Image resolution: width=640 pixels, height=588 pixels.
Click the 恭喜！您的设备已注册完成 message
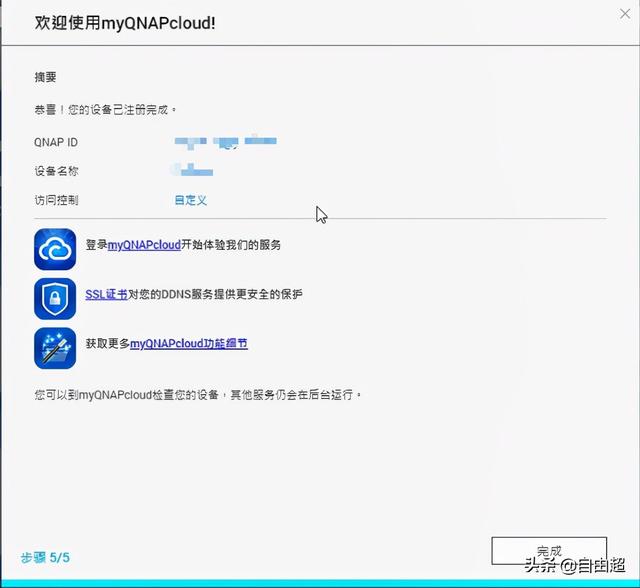point(106,110)
